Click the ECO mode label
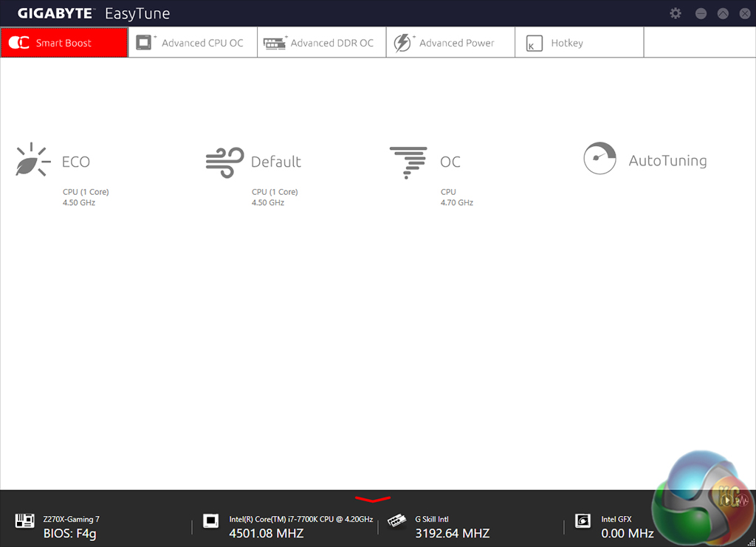 point(76,162)
